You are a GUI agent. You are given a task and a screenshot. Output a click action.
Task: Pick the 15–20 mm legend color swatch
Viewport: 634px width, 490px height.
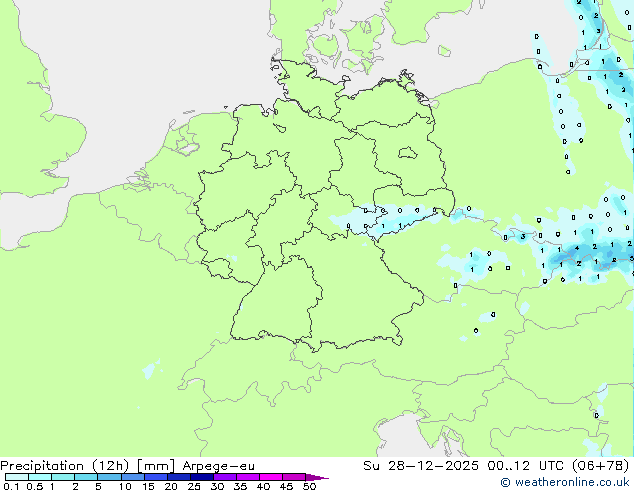(156, 477)
